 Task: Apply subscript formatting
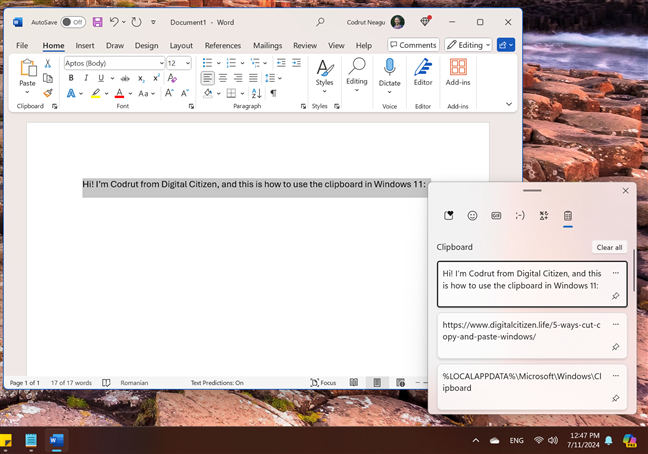coord(141,78)
